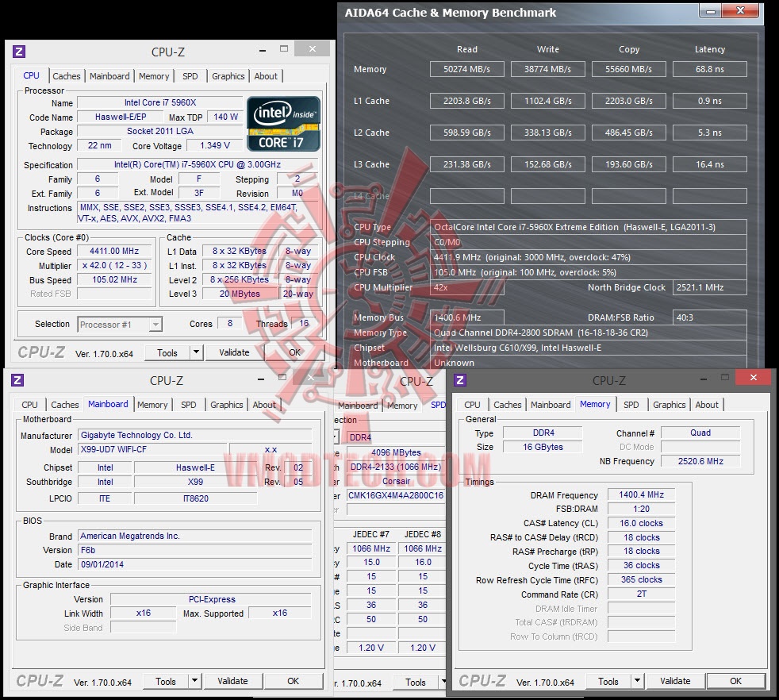
Task: Open the Caches tab in the top CPU-Z window
Action: [x=66, y=76]
